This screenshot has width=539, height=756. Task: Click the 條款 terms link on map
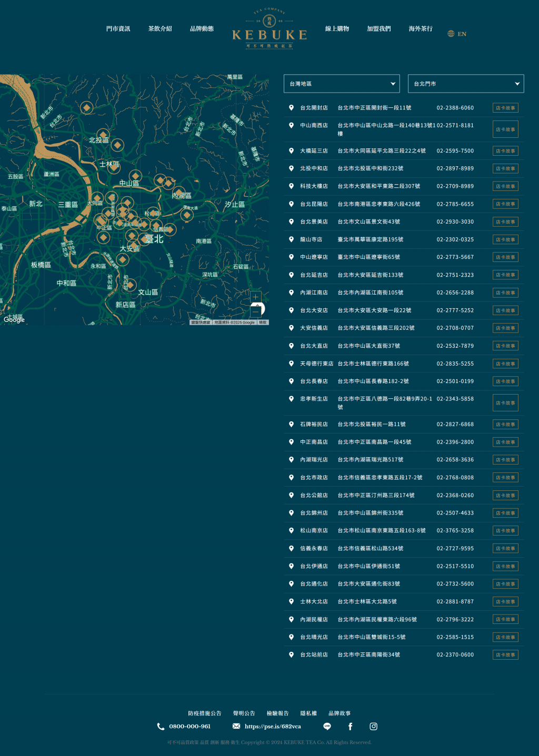click(x=263, y=322)
